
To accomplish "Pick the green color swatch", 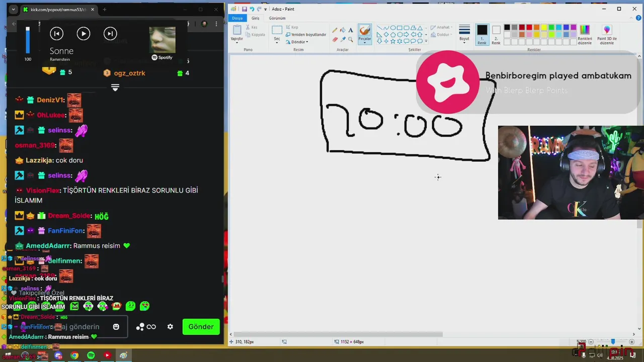I will 551,27.
